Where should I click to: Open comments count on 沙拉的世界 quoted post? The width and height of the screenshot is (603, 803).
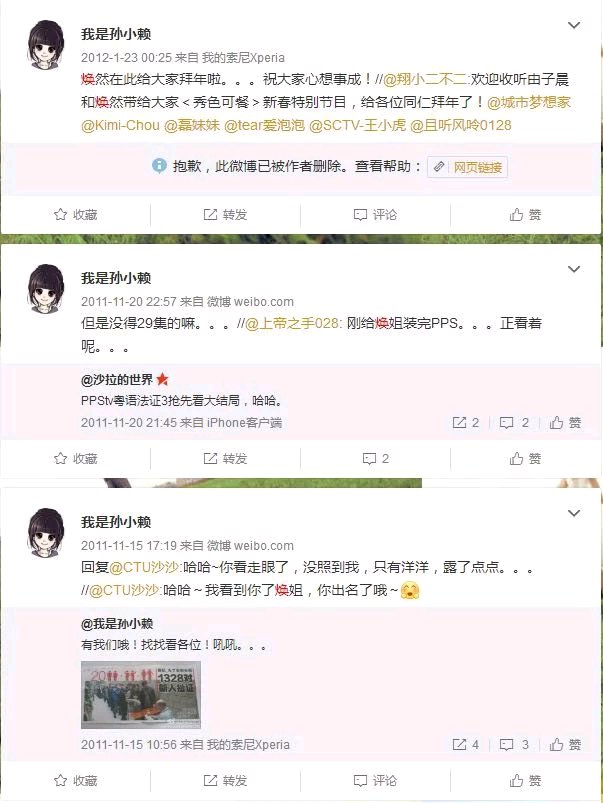pos(514,422)
